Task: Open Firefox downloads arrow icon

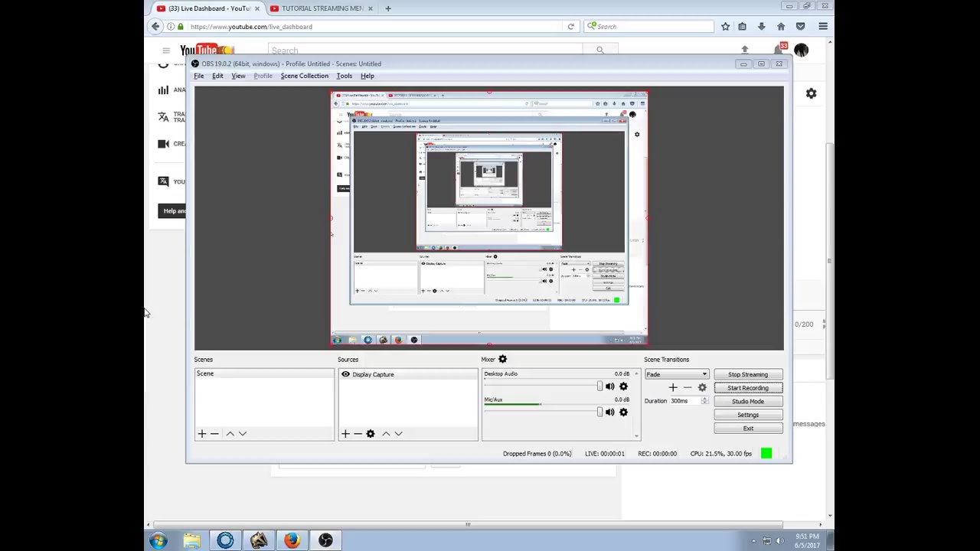Action: tap(761, 27)
